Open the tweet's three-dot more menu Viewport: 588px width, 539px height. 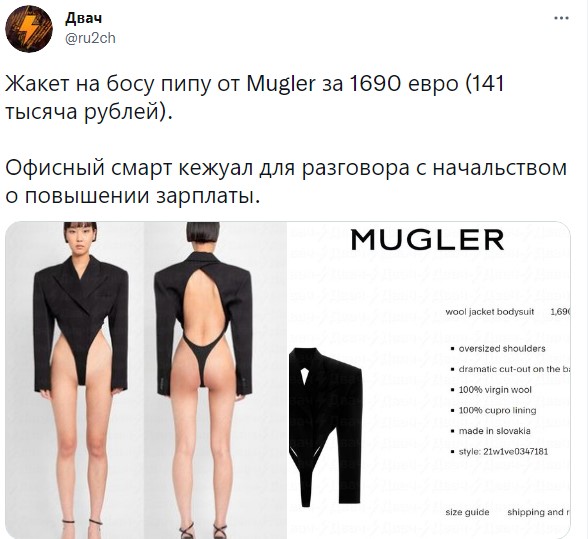point(561,18)
